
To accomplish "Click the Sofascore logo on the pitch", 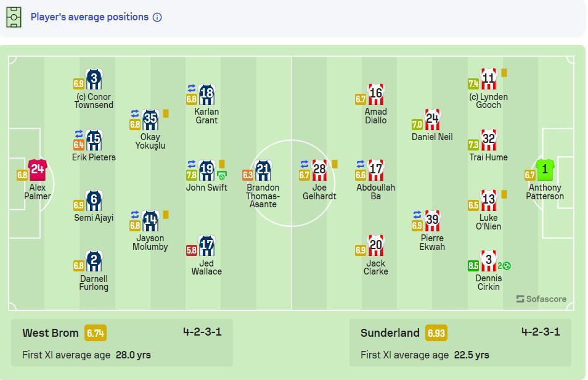I will point(541,299).
